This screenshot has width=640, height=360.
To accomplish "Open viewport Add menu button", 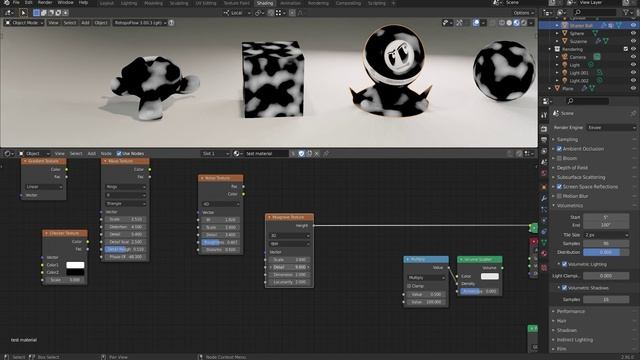I will pyautogui.click(x=85, y=23).
